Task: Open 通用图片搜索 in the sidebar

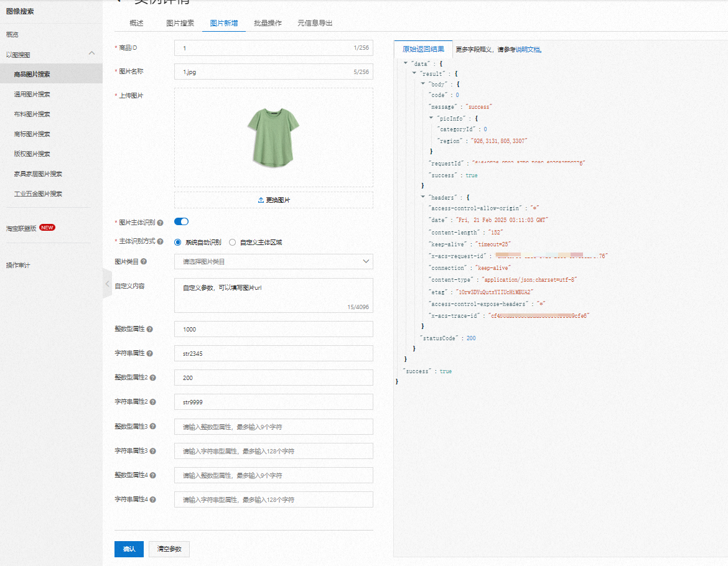Action: (x=32, y=94)
